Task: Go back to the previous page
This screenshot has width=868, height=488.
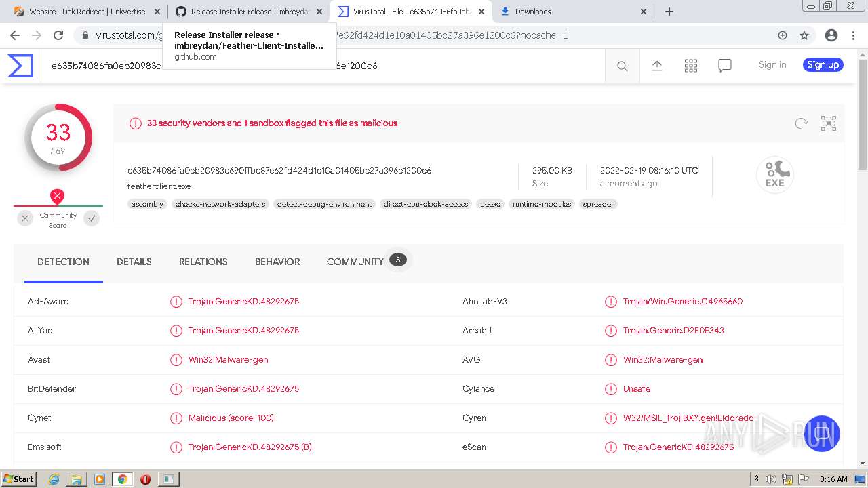Action: coord(15,35)
